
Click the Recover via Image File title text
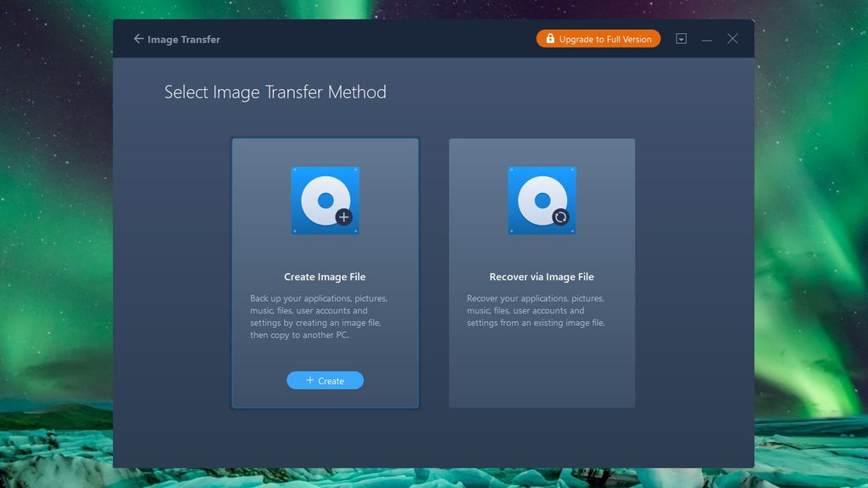point(542,276)
